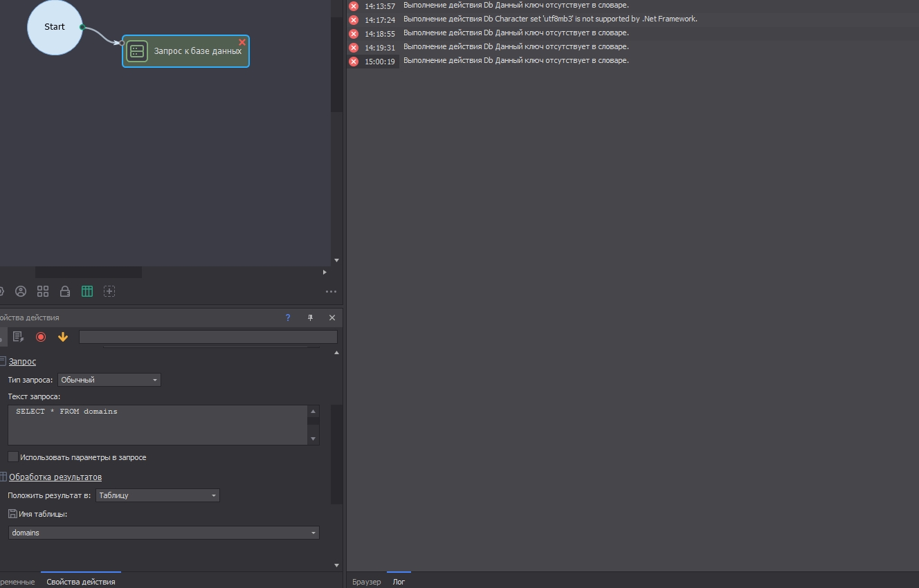Open the 'Положить результат в' dropdown
Image resolution: width=919 pixels, height=588 pixels.
[x=158, y=495]
